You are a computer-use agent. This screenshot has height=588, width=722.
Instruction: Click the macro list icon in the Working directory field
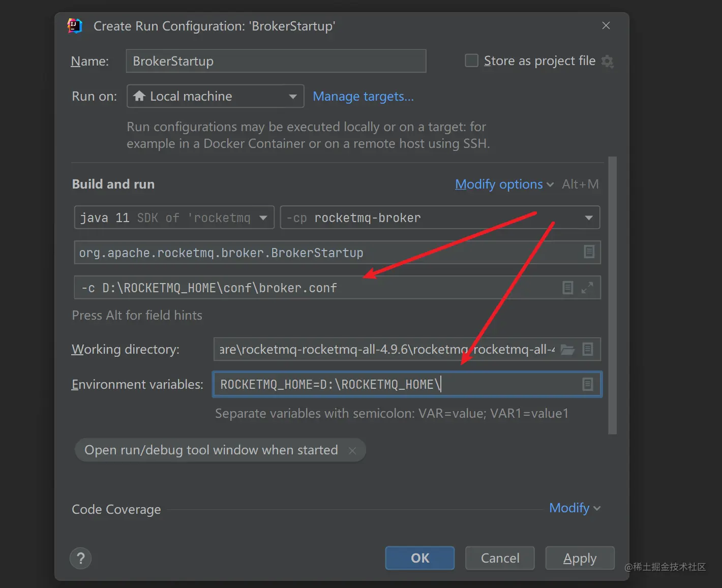[588, 349]
